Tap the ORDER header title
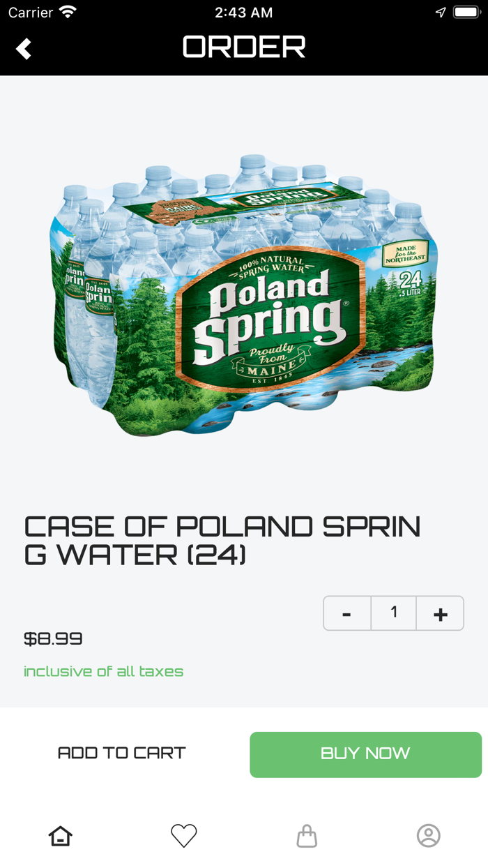488x868 pixels. [244, 47]
